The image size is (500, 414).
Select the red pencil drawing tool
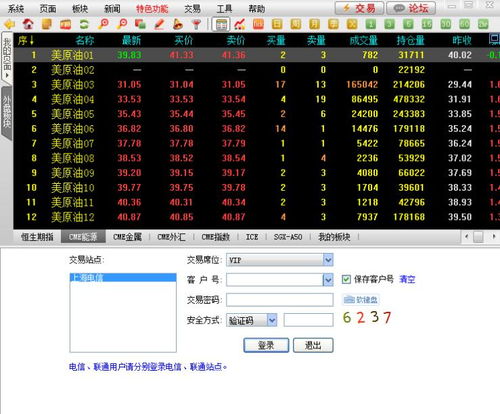pyautogui.click(x=159, y=24)
